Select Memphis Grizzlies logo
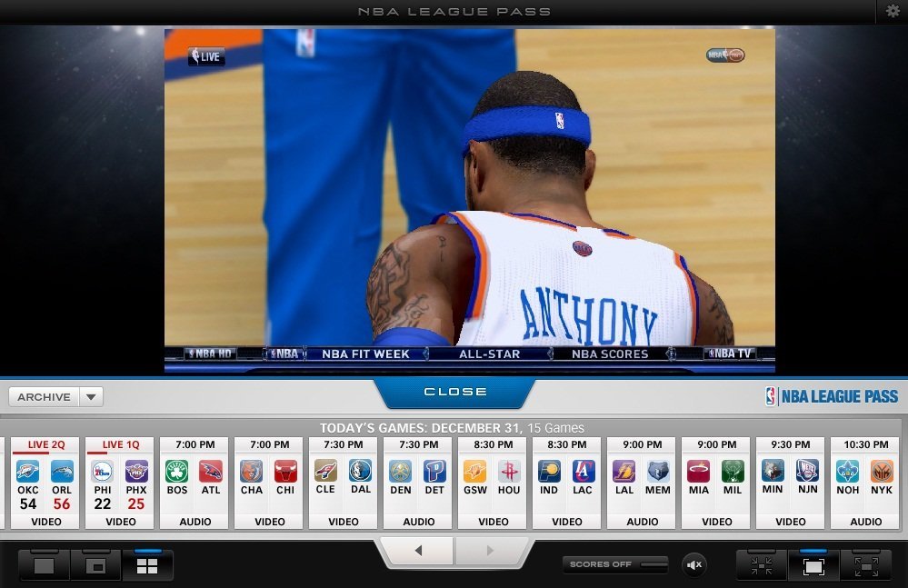The height and width of the screenshot is (588, 908). click(x=658, y=471)
